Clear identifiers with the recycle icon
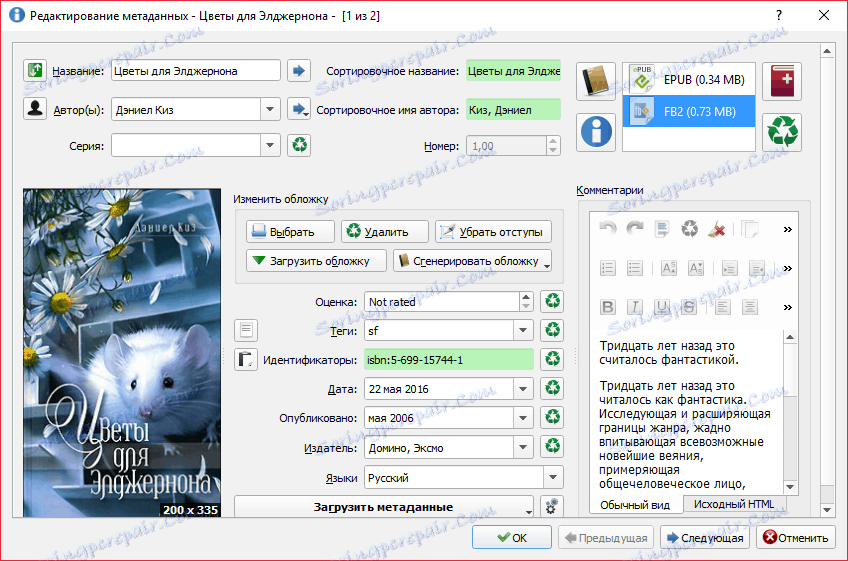Screen dimensions: 848x561 (x=552, y=359)
